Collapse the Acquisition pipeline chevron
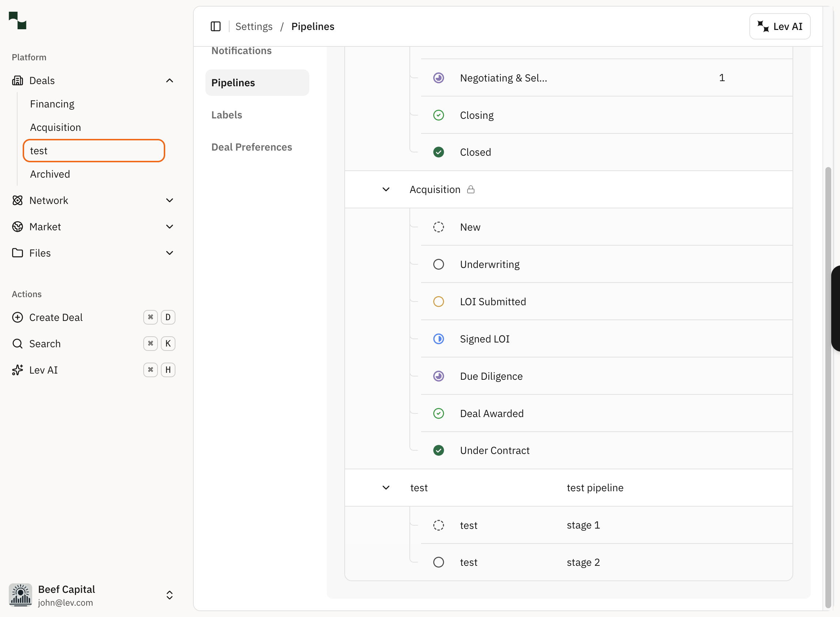 click(386, 189)
